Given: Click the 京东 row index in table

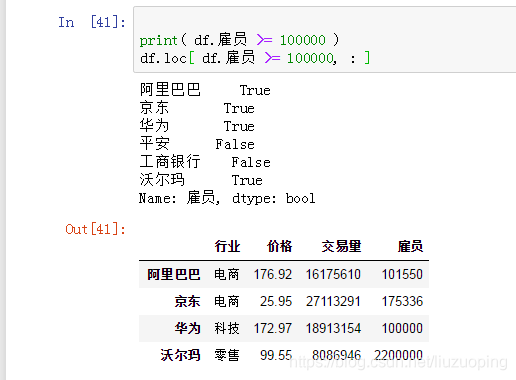Looking at the screenshot, I should click(187, 301).
